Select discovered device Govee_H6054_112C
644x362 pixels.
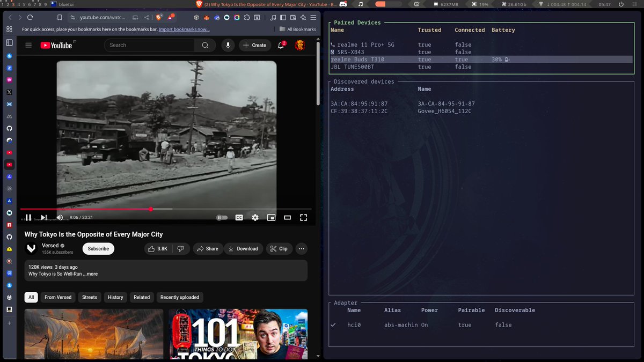tap(481, 111)
